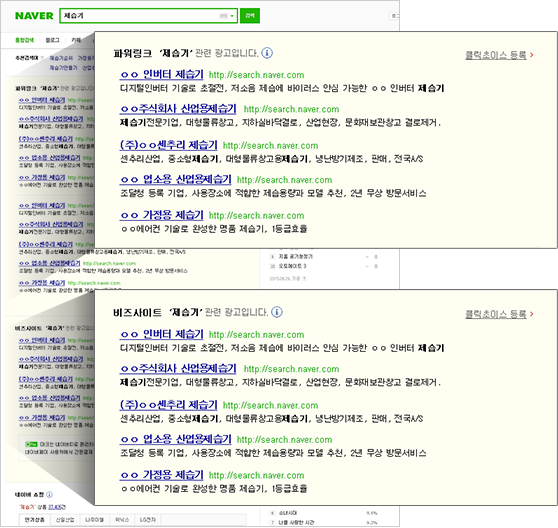Switch to the 카페 tab

(76, 40)
